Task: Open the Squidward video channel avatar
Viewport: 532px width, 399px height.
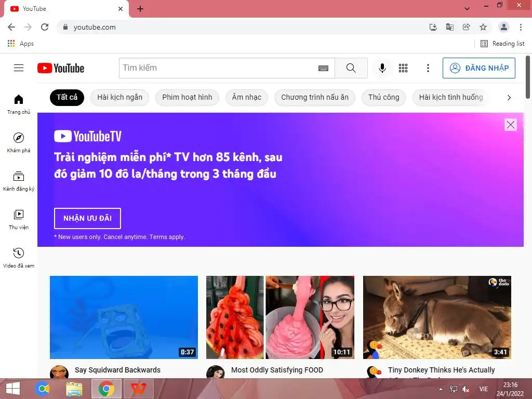Action: point(59,372)
